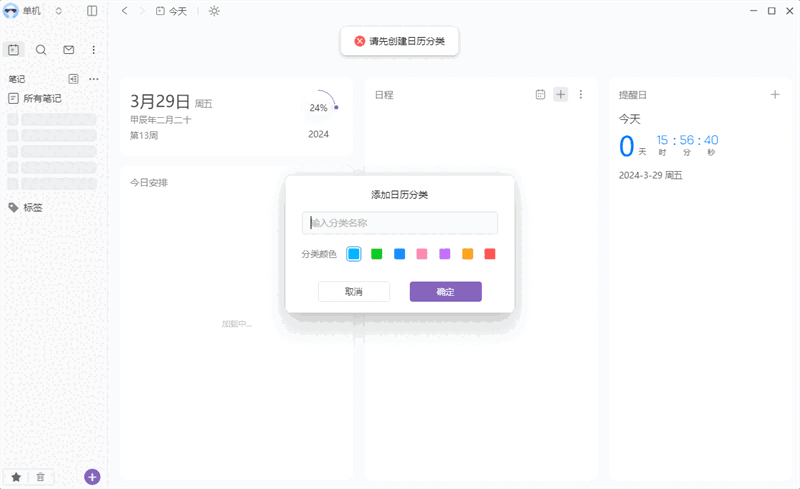Open the mail envelope icon
The image size is (800, 489).
(x=68, y=49)
